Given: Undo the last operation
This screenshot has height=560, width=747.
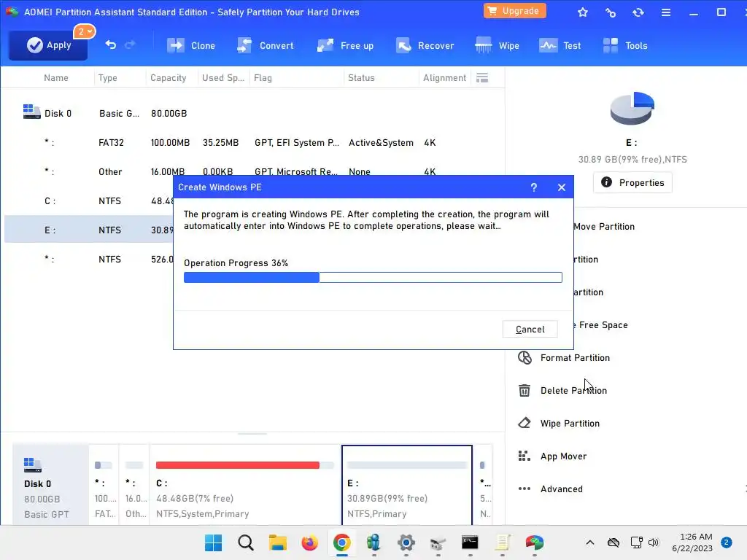Looking at the screenshot, I should tap(111, 44).
